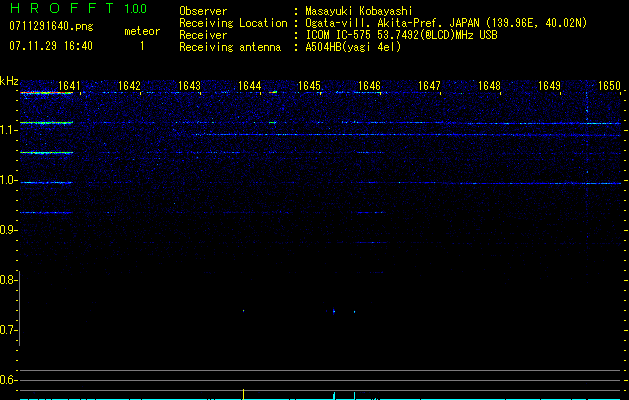Click the observer name Masayuki Kobayashi
This screenshot has height=400, width=629.
(x=357, y=11)
